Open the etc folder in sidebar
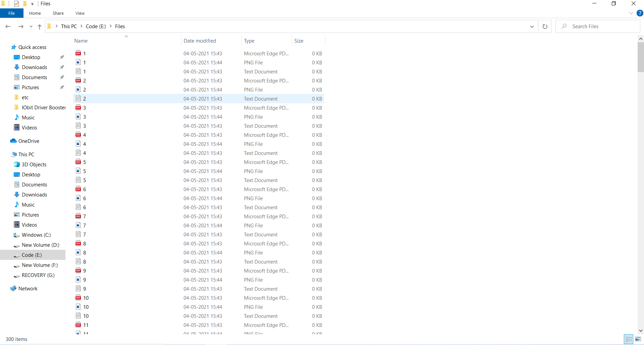 pos(25,97)
